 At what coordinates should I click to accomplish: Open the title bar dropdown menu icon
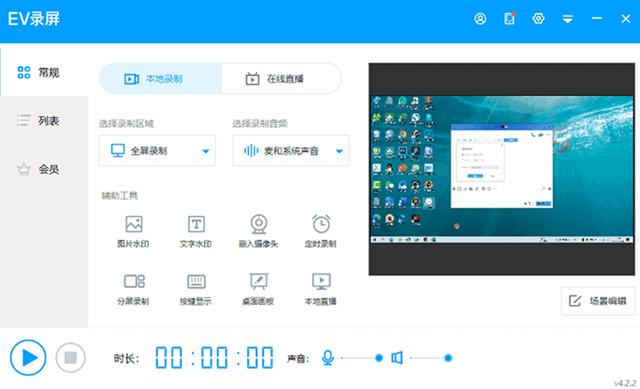(567, 19)
